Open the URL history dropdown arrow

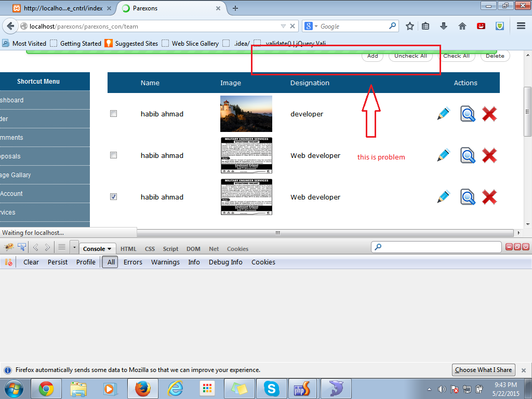pyautogui.click(x=283, y=26)
